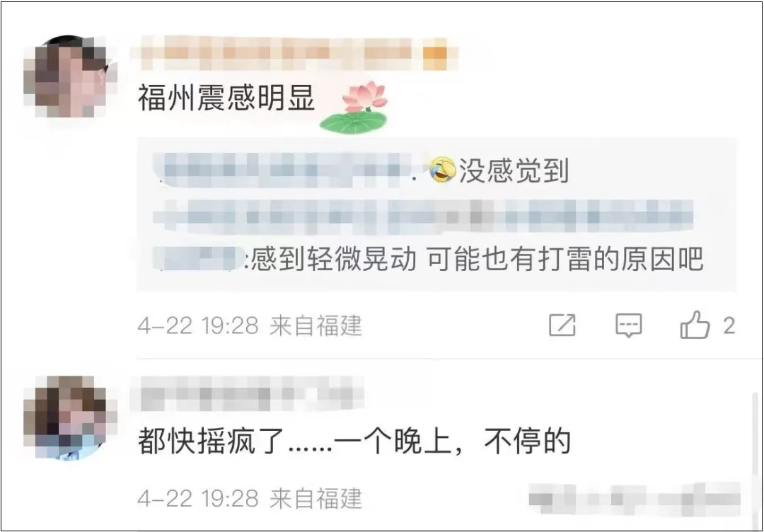Screen dimensions: 764x532
Task: Tap the like count 2
Action: (729, 325)
